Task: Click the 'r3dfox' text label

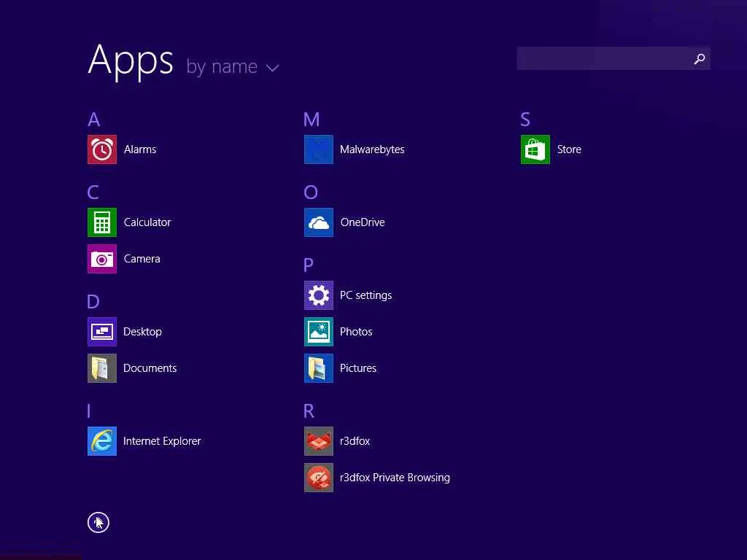Action: (355, 441)
